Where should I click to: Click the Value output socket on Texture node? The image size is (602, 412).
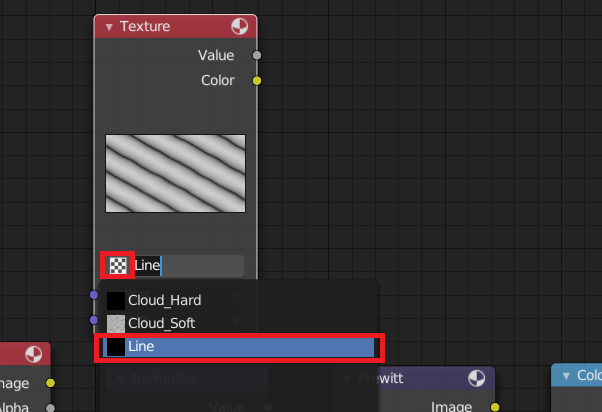[257, 55]
